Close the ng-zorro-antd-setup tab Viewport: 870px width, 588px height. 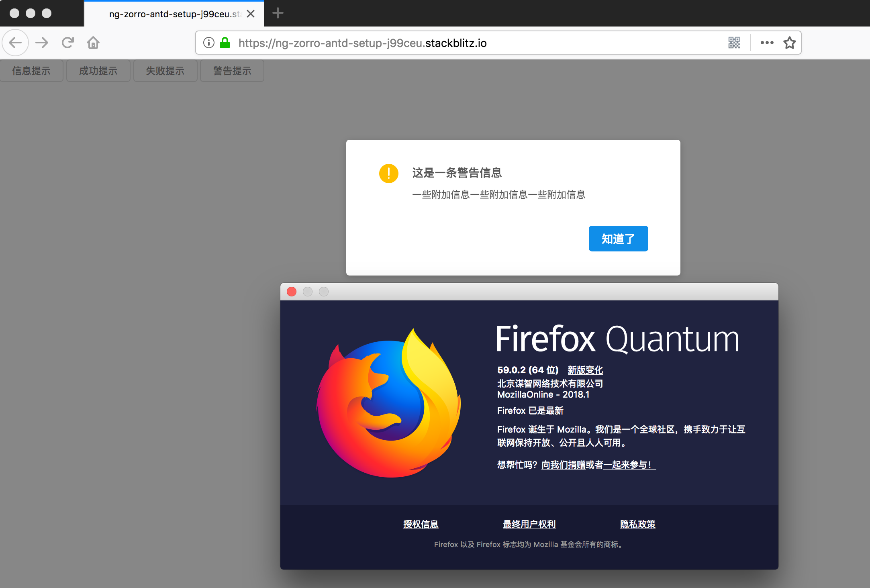tap(251, 14)
